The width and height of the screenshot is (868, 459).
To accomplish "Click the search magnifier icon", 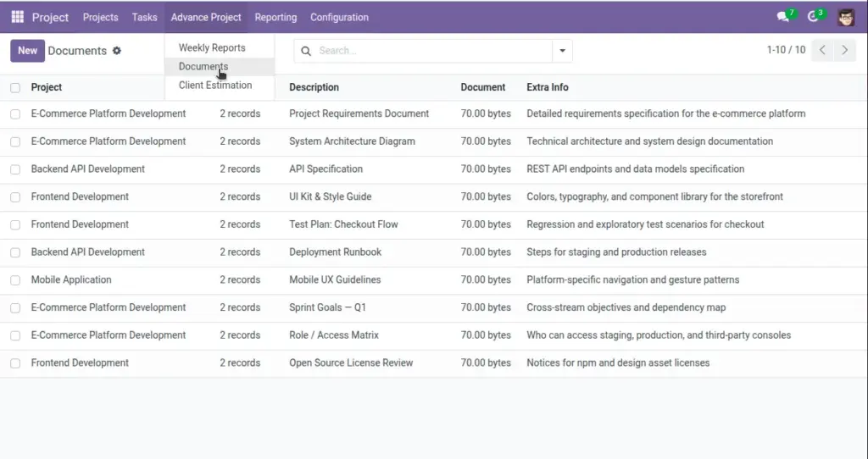I will click(x=305, y=51).
